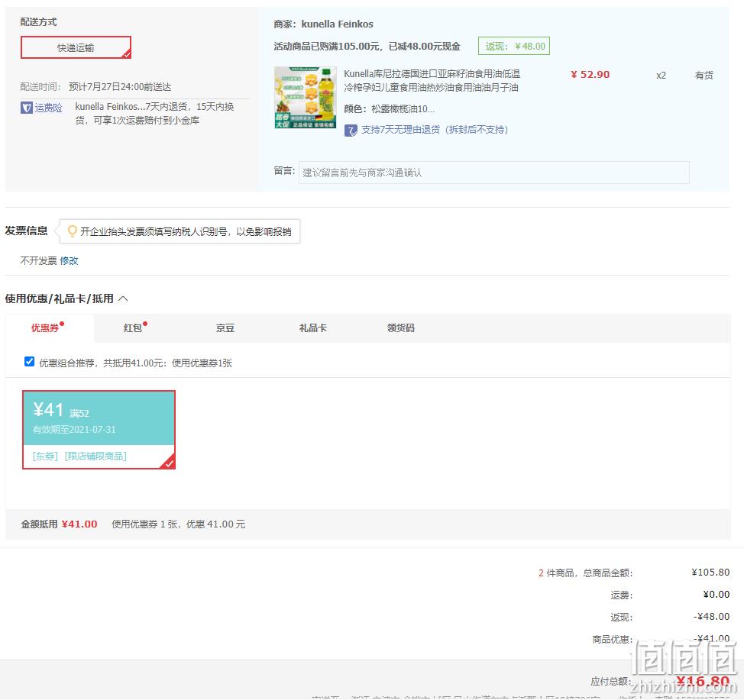
Task: Click the 限店铺限商品 coupon restriction label
Action: tap(95, 456)
